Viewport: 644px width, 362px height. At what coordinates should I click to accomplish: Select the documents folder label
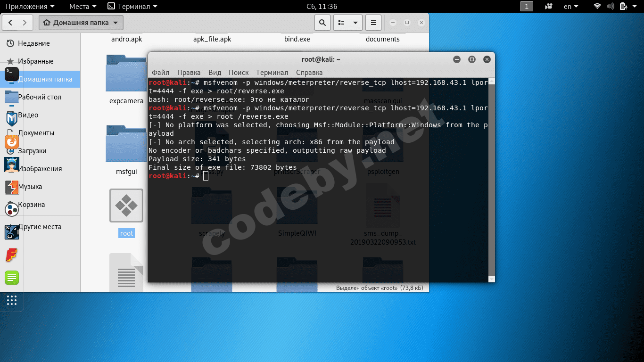point(383,39)
